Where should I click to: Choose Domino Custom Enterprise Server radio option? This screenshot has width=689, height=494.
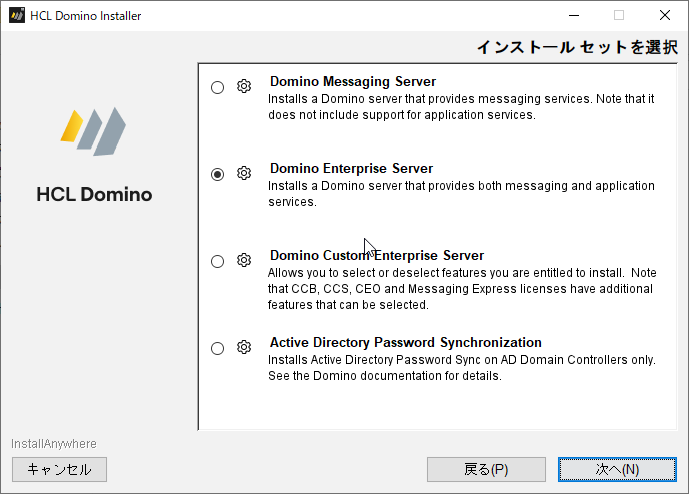tap(218, 262)
